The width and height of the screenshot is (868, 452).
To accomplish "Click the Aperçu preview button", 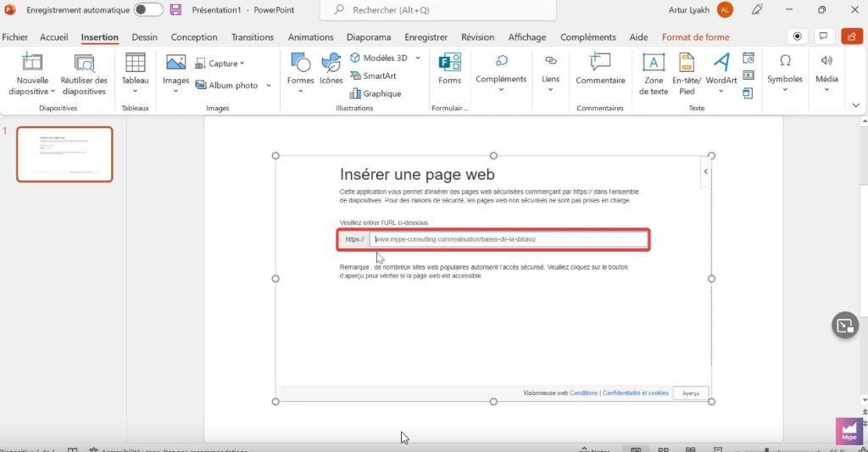I will pos(690,393).
